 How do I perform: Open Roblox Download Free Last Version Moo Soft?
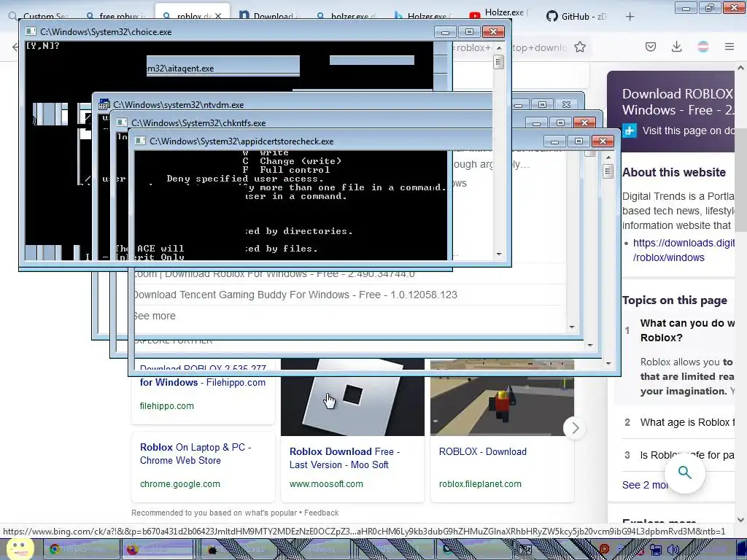(x=344, y=458)
